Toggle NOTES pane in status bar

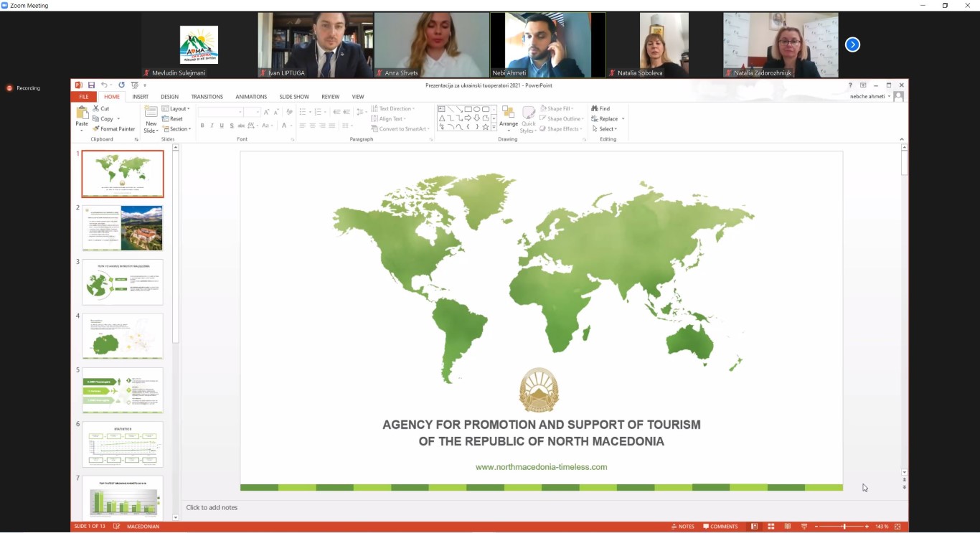click(683, 527)
